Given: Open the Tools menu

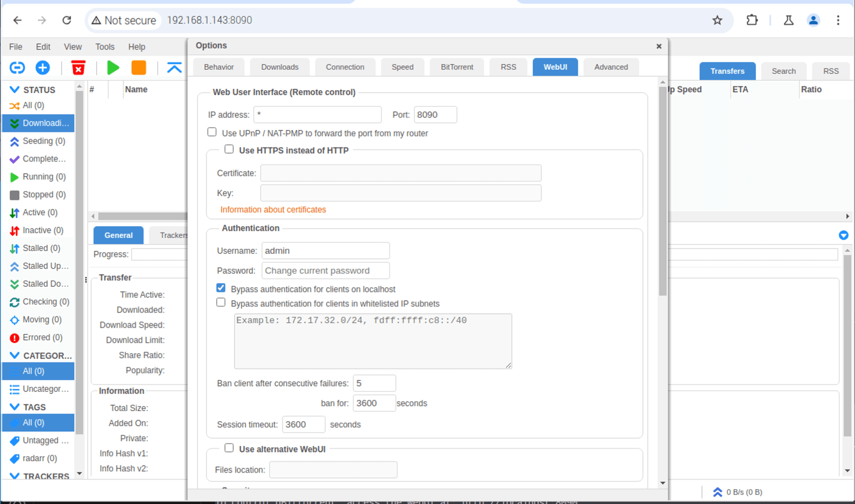Looking at the screenshot, I should [105, 47].
